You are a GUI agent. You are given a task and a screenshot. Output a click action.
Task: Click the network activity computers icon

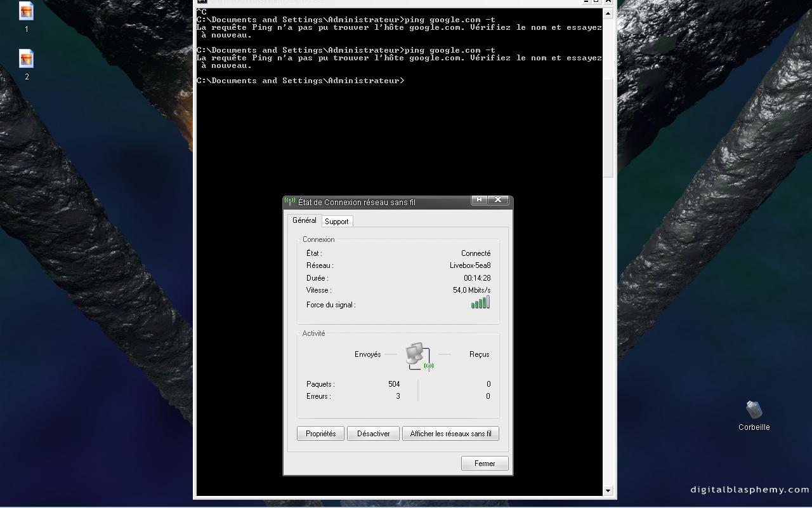click(419, 356)
